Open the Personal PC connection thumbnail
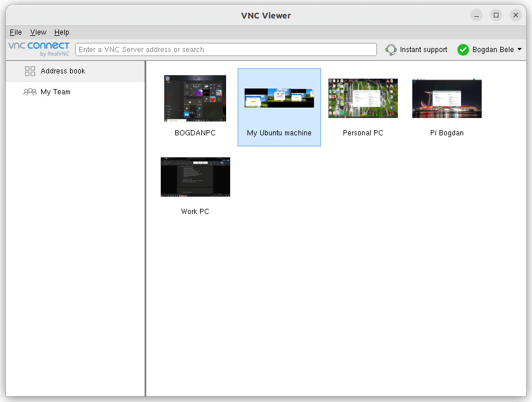Viewport: 532px width, 402px height. pos(363,98)
